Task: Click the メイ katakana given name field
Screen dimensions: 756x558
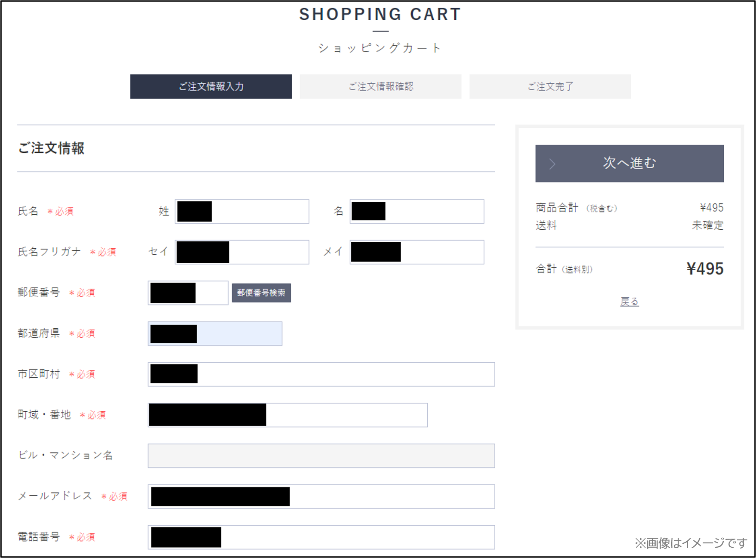Action: click(417, 252)
